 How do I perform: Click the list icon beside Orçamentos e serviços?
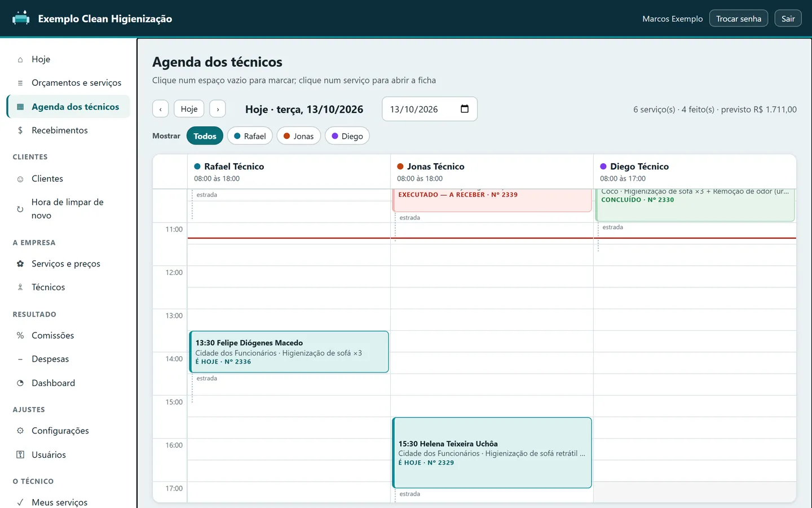pyautogui.click(x=20, y=83)
